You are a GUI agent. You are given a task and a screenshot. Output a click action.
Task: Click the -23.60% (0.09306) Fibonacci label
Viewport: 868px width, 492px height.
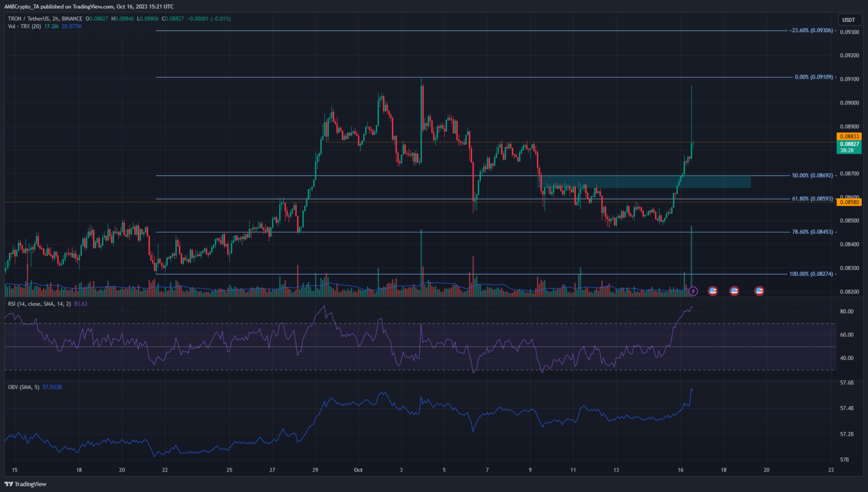coord(811,31)
